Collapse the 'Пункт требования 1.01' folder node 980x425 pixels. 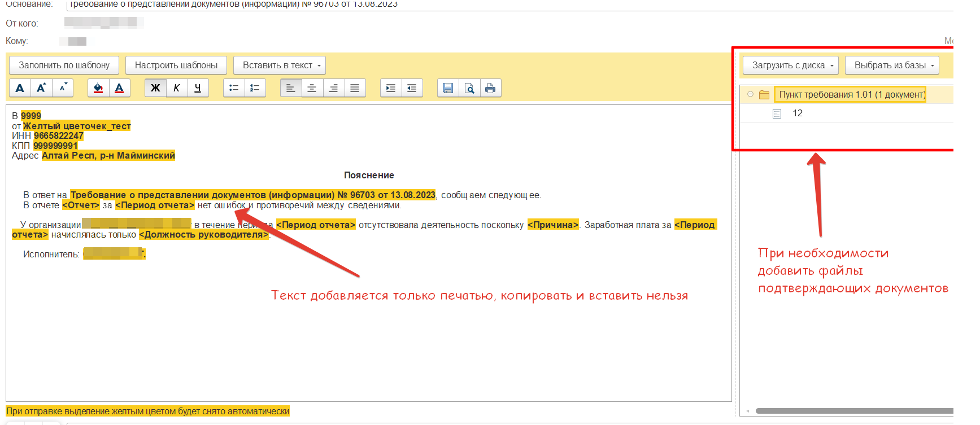(x=750, y=94)
